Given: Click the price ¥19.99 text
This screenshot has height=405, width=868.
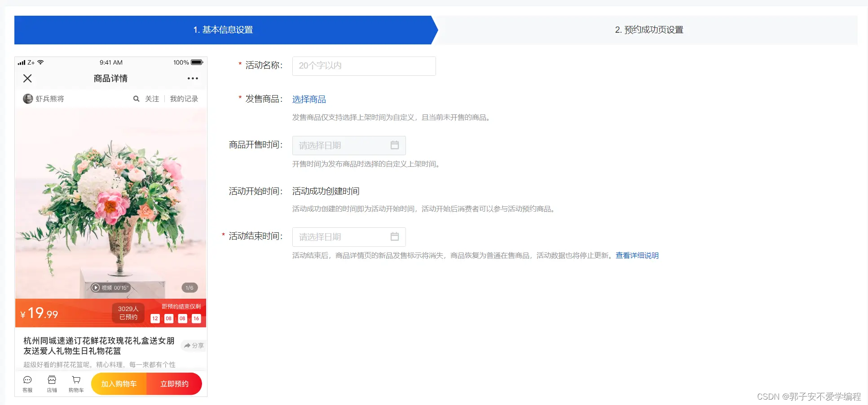Looking at the screenshot, I should tap(39, 313).
